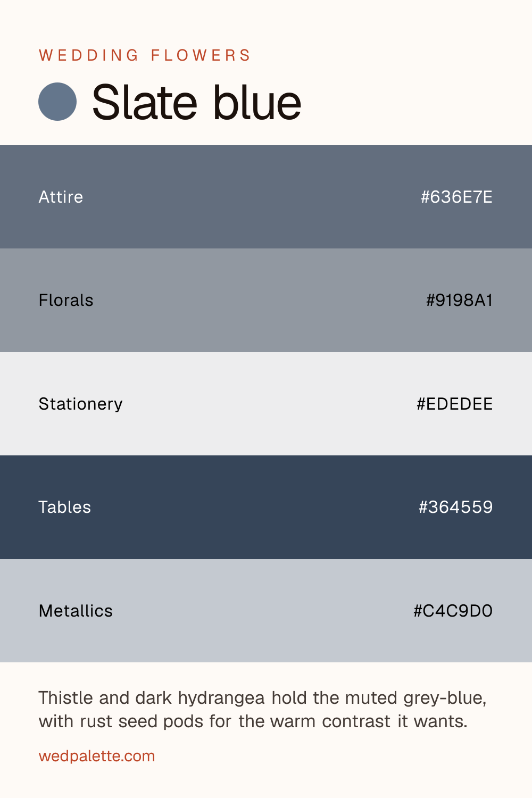Click the #9198A1 hex code
Screen dimensions: 532x798
[459, 300]
